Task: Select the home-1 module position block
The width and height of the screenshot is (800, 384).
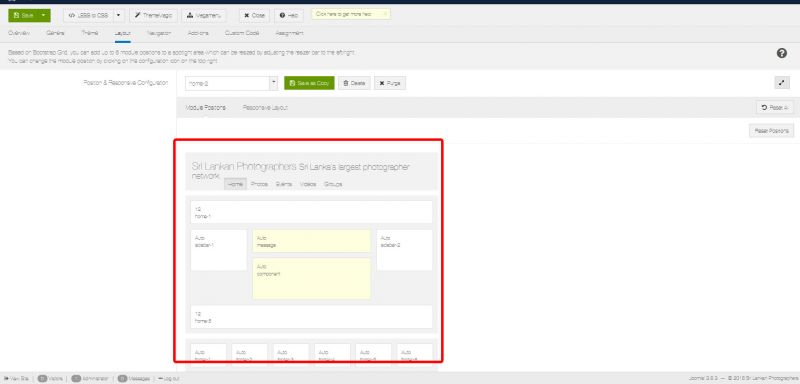Action: point(311,212)
